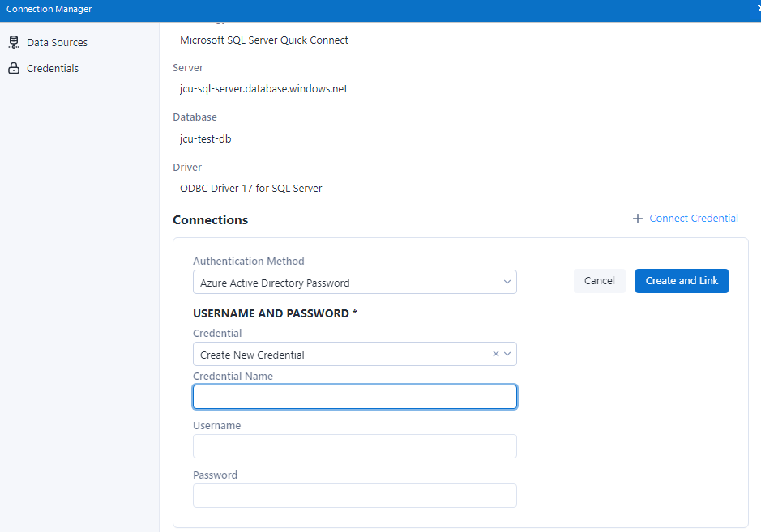761x532 pixels.
Task: Expand the Credential dropdown chevron
Action: (508, 354)
